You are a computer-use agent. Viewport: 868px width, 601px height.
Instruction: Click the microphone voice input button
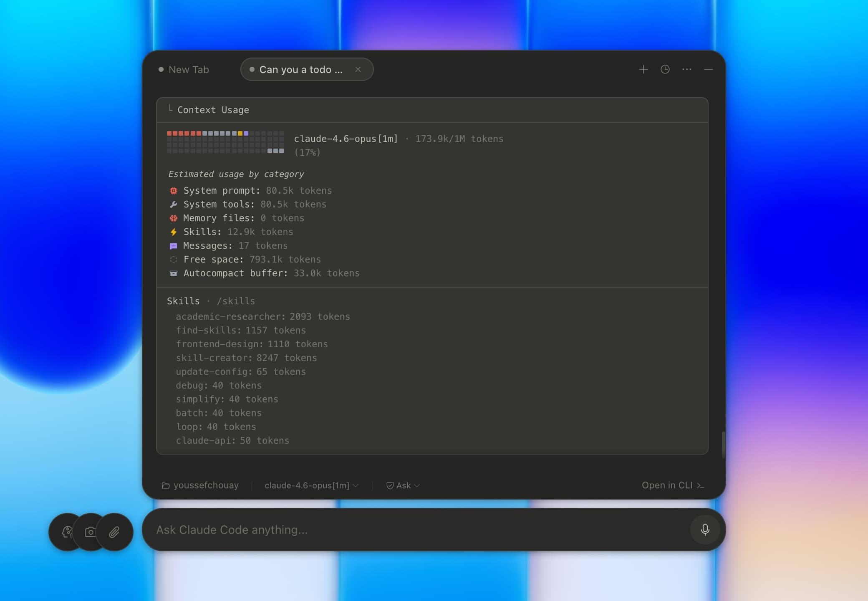pyautogui.click(x=705, y=530)
